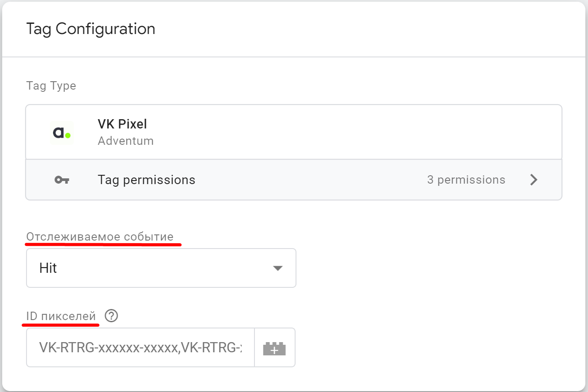Click the Adventum subtitle text
This screenshot has height=392, width=588.
point(125,141)
